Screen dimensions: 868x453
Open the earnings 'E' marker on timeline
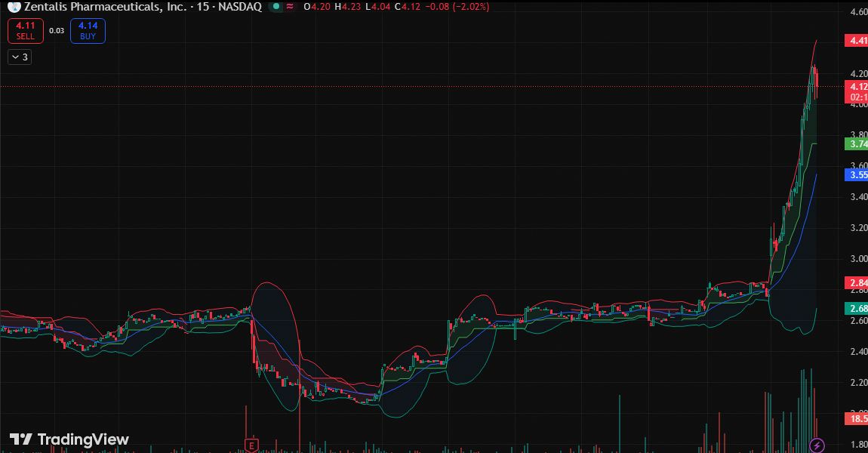251,445
